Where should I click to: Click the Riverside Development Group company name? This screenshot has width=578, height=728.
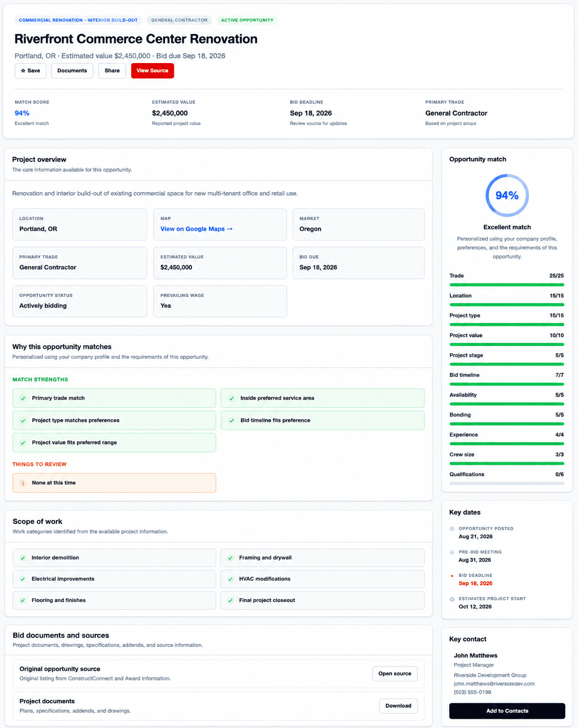coord(490,675)
